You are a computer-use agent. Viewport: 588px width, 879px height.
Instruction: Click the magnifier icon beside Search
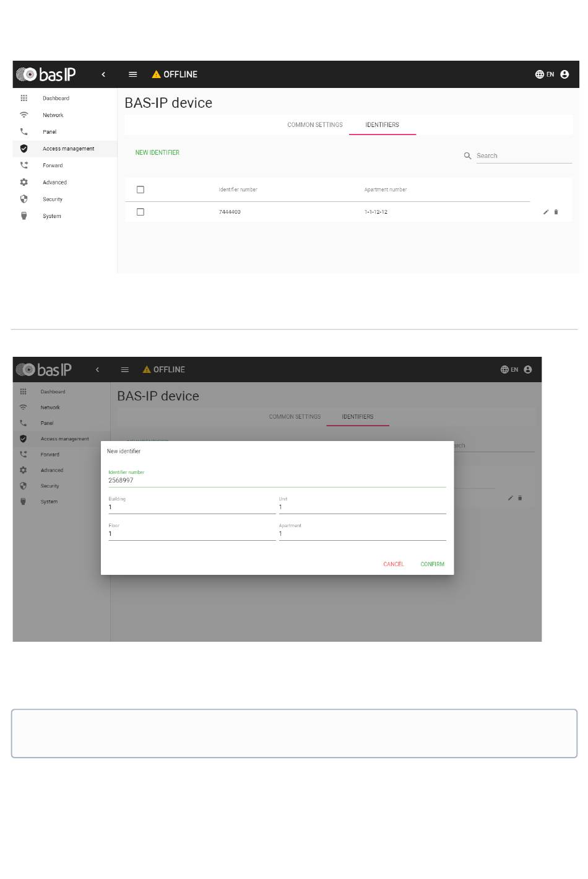(x=468, y=155)
